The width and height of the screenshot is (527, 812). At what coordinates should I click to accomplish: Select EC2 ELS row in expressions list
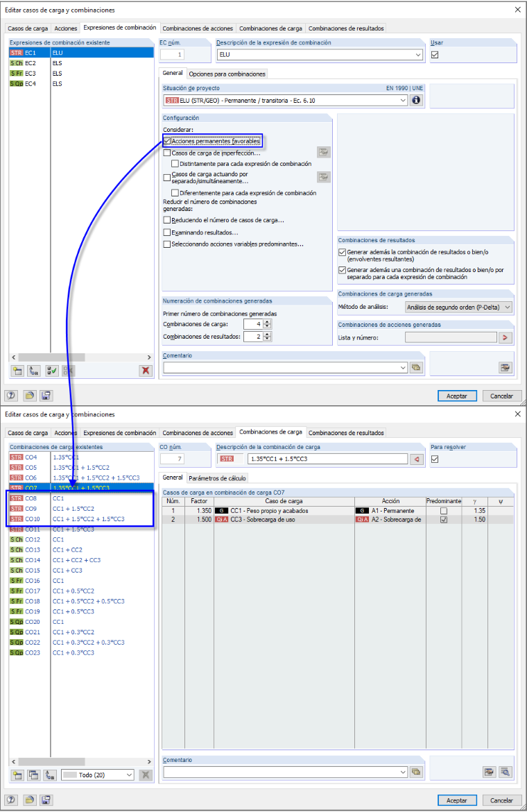tap(81, 63)
